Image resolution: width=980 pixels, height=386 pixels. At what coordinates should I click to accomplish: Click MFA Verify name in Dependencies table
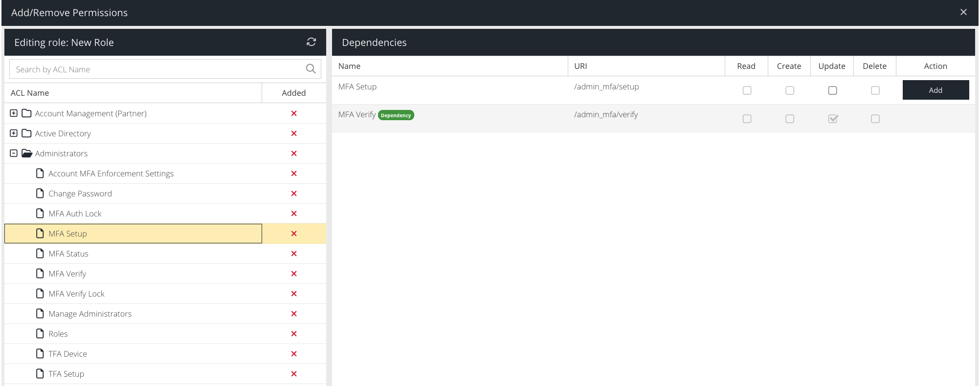pos(357,114)
